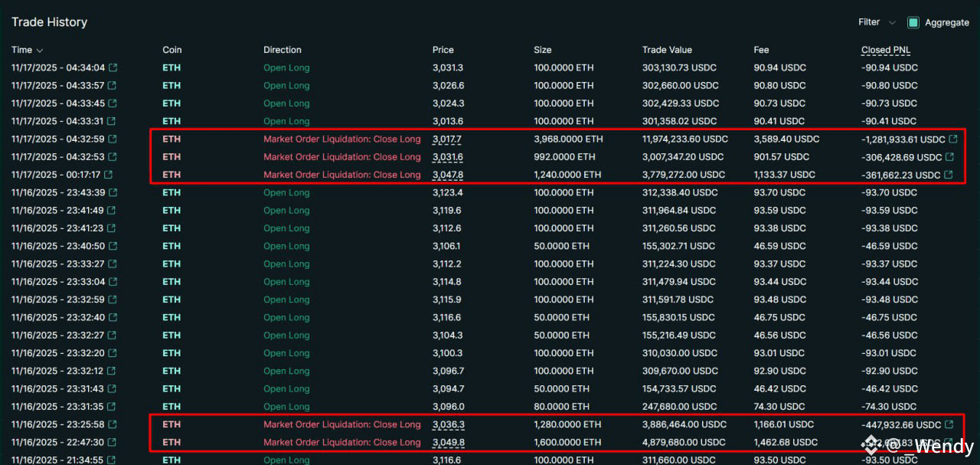Image resolution: width=980 pixels, height=465 pixels.
Task: Open external link for 23:33:04 trade
Action: pos(113,282)
